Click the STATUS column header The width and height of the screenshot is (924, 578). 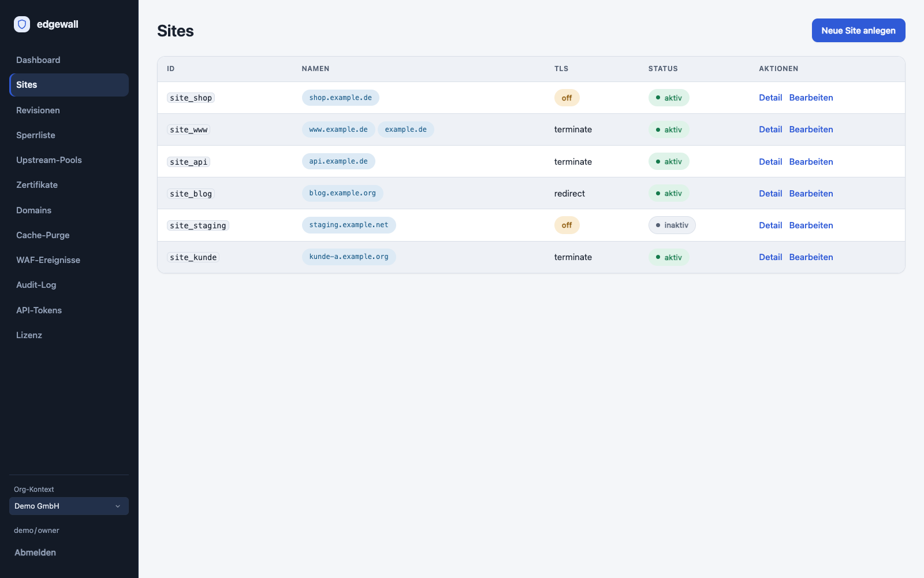coord(663,69)
